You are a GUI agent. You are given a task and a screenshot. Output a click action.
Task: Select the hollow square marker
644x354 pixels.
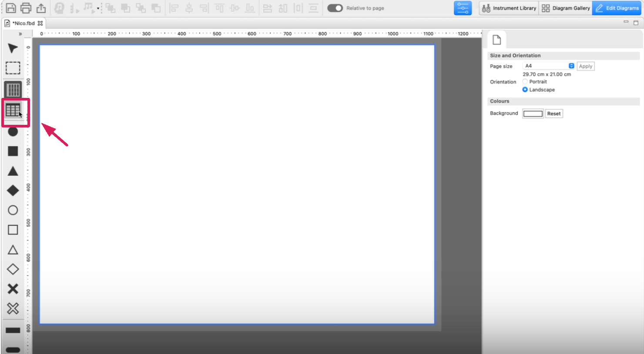(13, 230)
